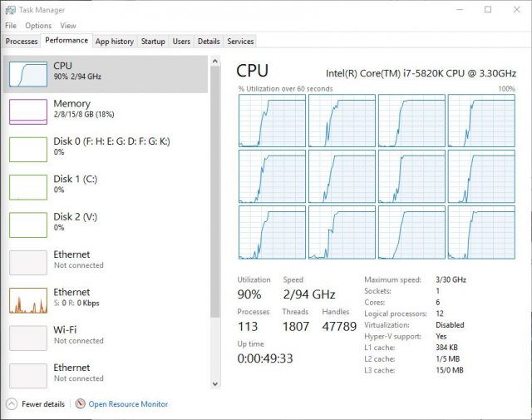532x420 pixels.
Task: Switch to the Processes tab
Action: coord(22,41)
